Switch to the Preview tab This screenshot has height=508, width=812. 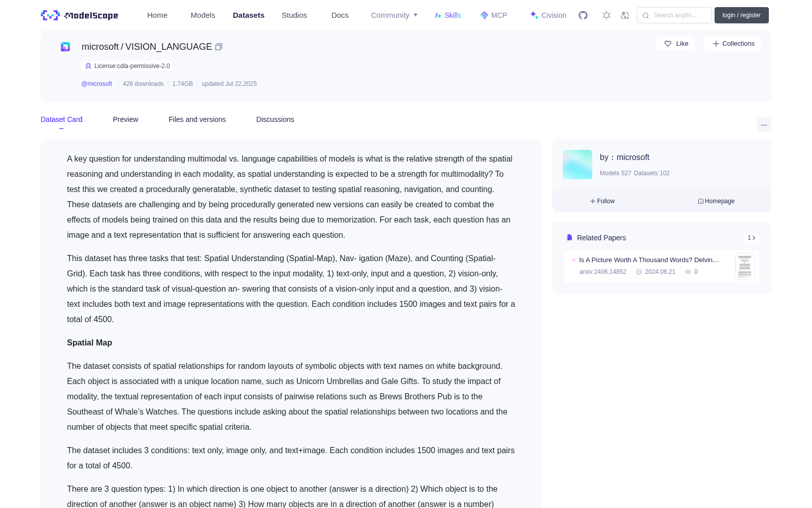pyautogui.click(x=125, y=119)
